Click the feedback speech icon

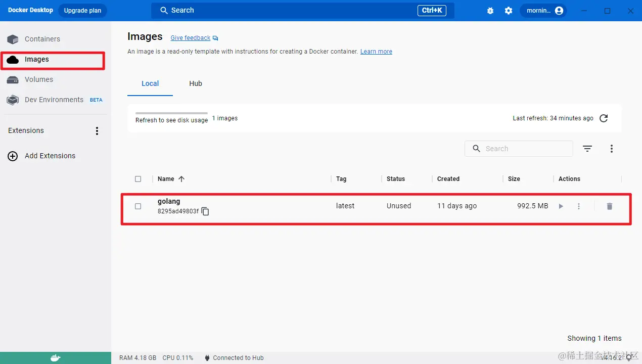tap(215, 38)
